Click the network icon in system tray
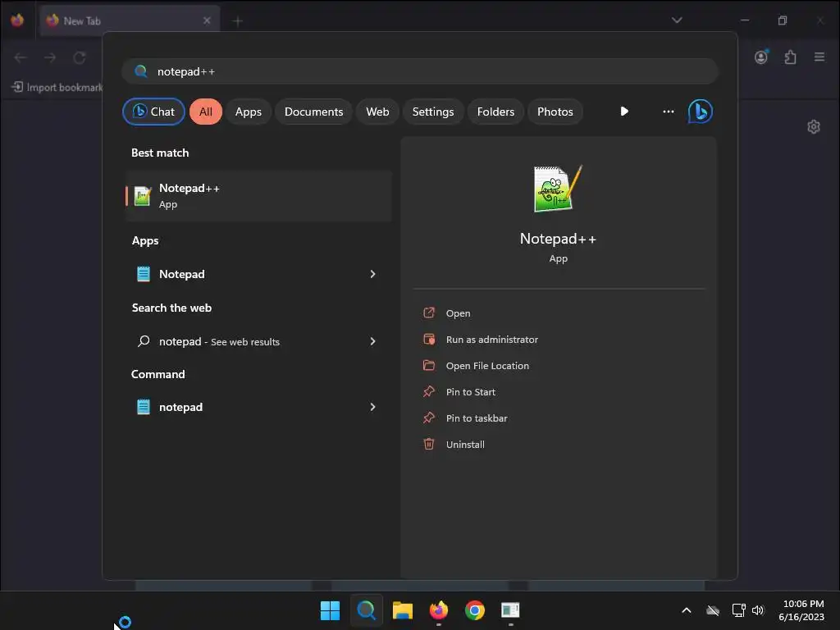Image resolution: width=840 pixels, height=630 pixels. (739, 610)
